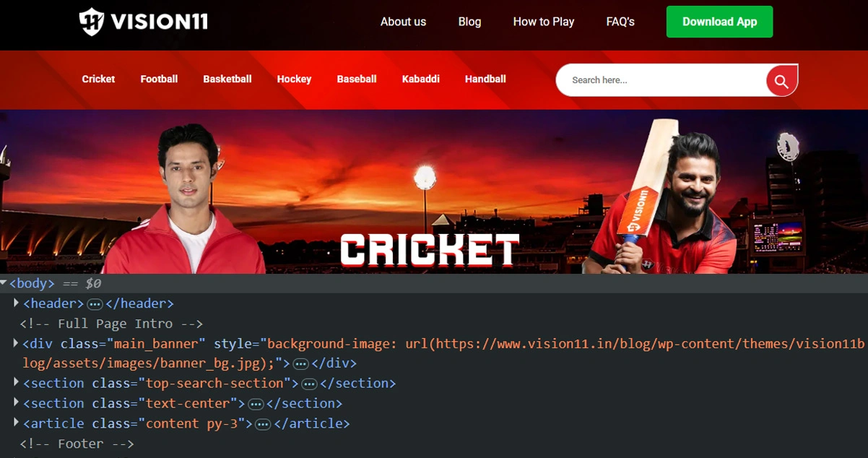This screenshot has height=458, width=868.
Task: Click ellipsis badge in article element
Action: tap(263, 424)
